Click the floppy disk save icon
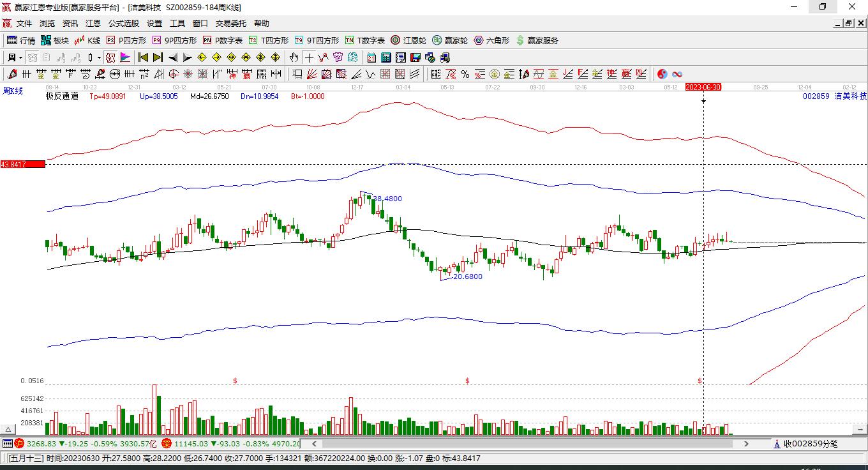This screenshot has height=470, width=868. pos(415,57)
